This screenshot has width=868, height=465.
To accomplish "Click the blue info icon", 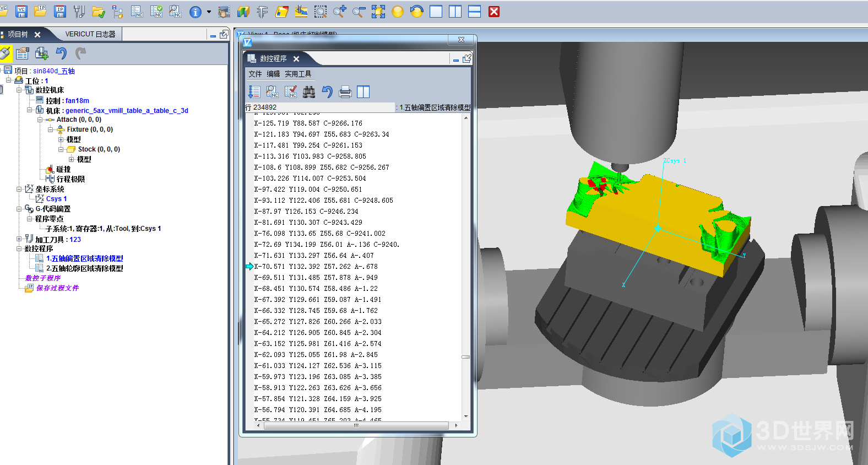I will click(x=196, y=12).
